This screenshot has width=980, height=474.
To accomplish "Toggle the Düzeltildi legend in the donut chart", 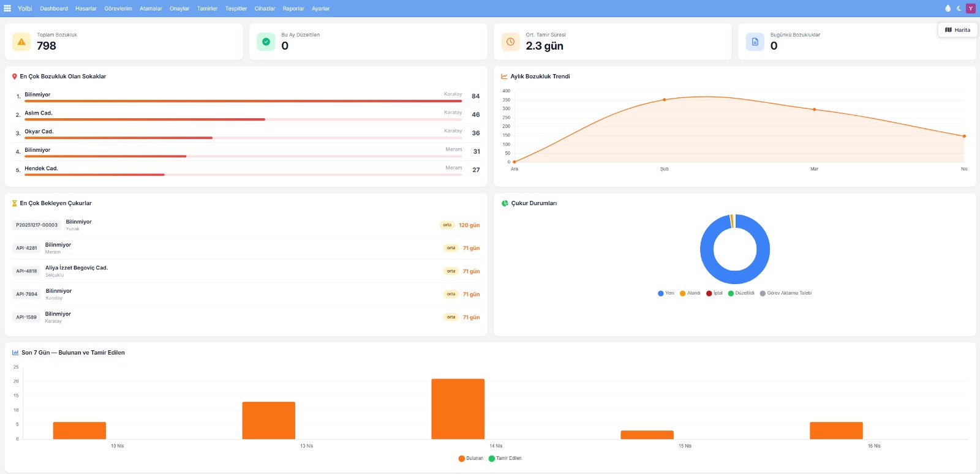I will click(741, 293).
